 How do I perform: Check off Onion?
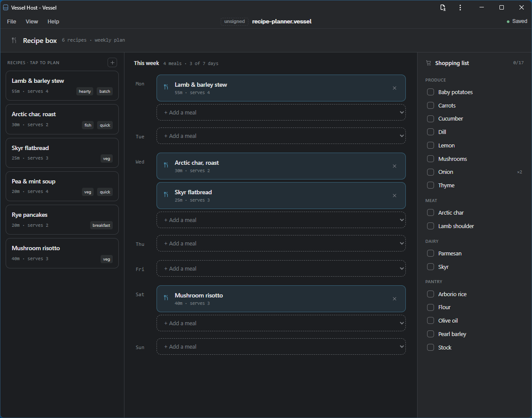coord(431,172)
